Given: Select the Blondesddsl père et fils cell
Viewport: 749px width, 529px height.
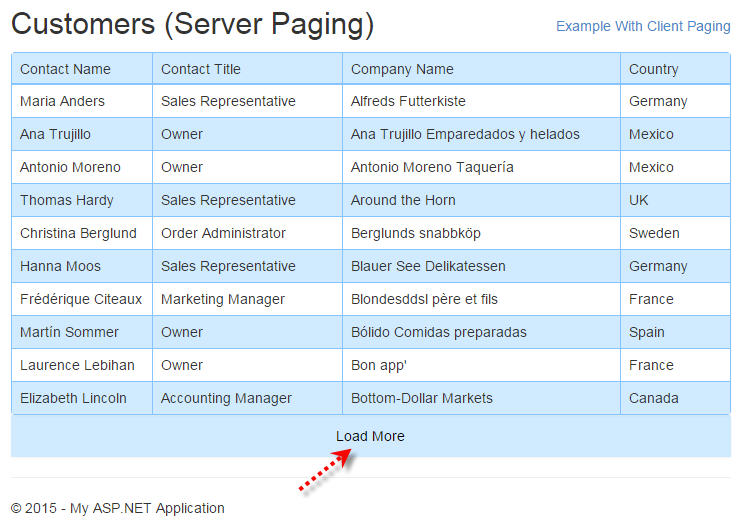Looking at the screenshot, I should (x=482, y=299).
